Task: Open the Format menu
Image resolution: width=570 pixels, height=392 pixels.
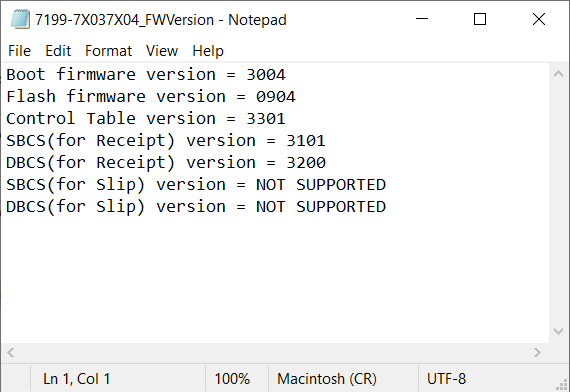Action: [x=108, y=51]
